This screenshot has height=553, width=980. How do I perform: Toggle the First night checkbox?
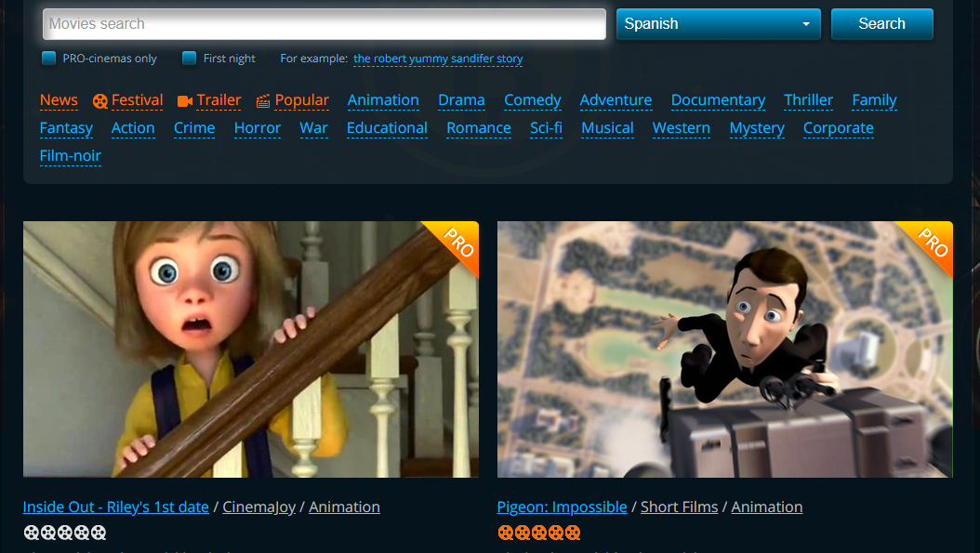[x=190, y=59]
